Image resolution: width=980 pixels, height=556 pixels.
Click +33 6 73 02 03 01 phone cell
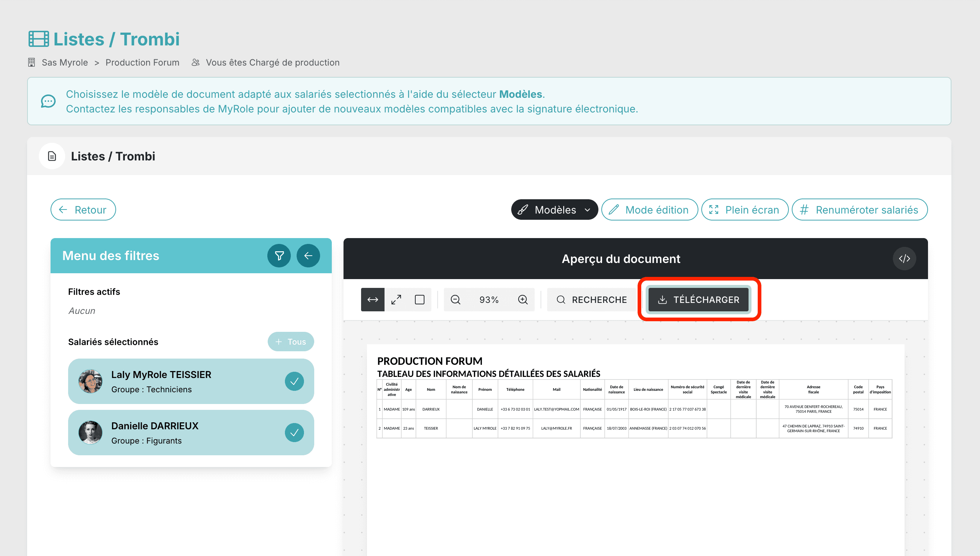(515, 409)
